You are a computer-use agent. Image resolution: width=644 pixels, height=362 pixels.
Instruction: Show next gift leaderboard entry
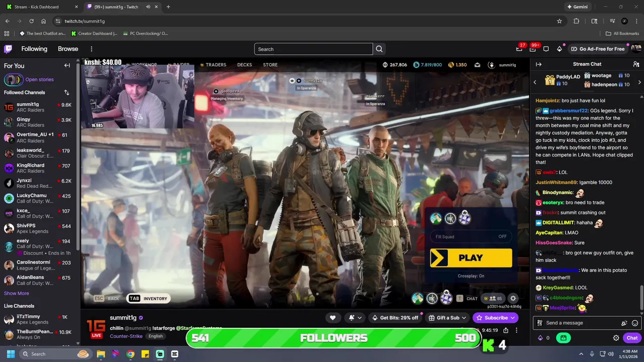click(639, 82)
